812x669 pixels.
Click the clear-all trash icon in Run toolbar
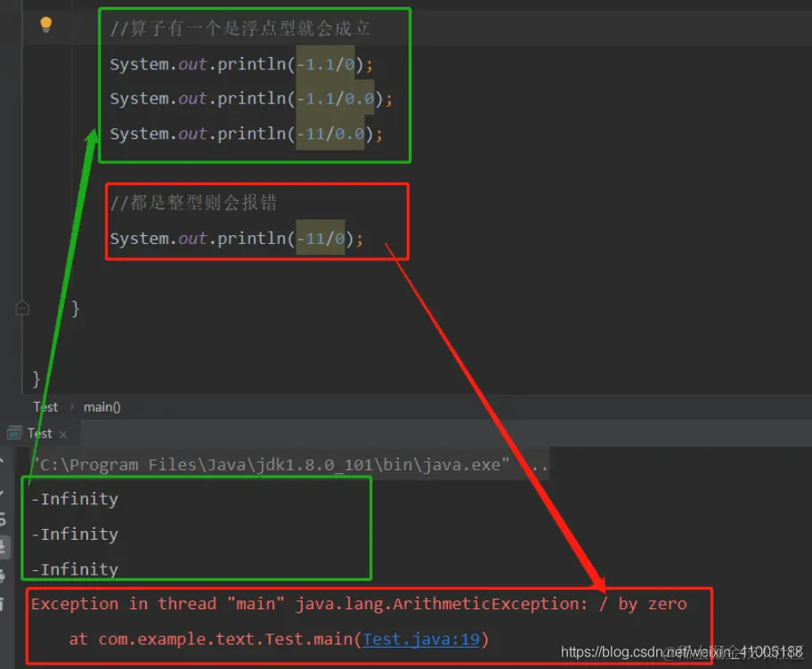(x=3, y=604)
